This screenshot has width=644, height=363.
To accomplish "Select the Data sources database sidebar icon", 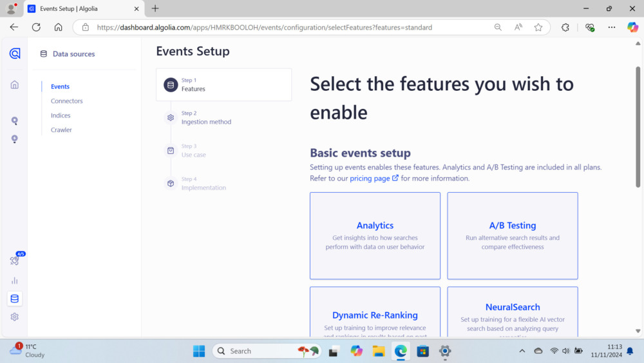I will pos(15,299).
